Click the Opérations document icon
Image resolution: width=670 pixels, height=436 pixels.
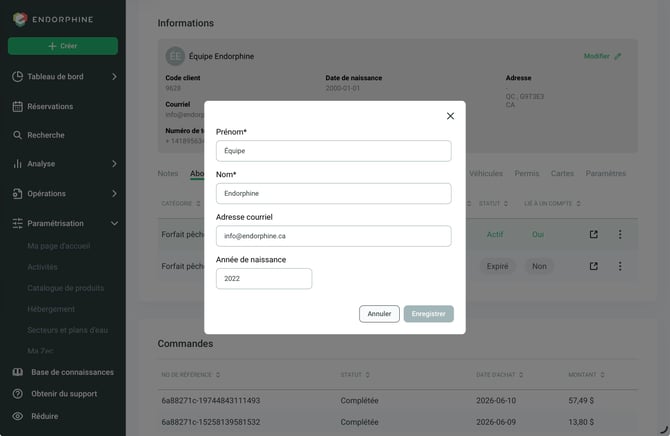18,194
